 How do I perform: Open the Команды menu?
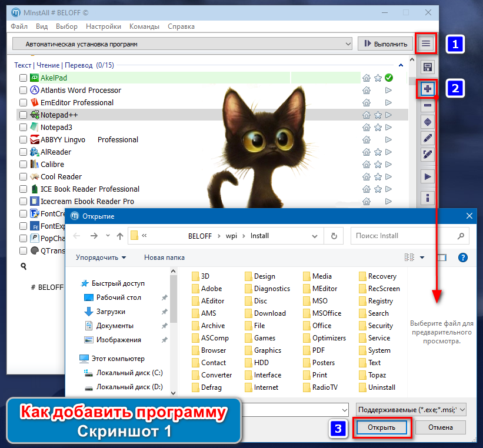[x=144, y=26]
